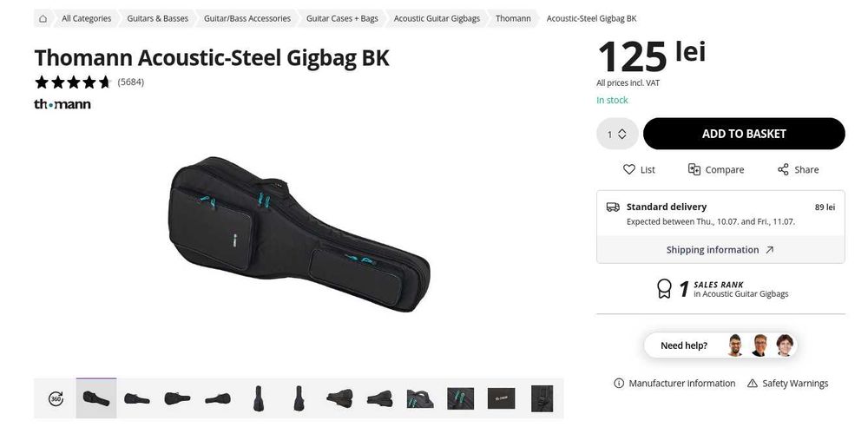This screenshot has height=447, width=868.
Task: Select the logo close-up thumbnail
Action: 501,398
